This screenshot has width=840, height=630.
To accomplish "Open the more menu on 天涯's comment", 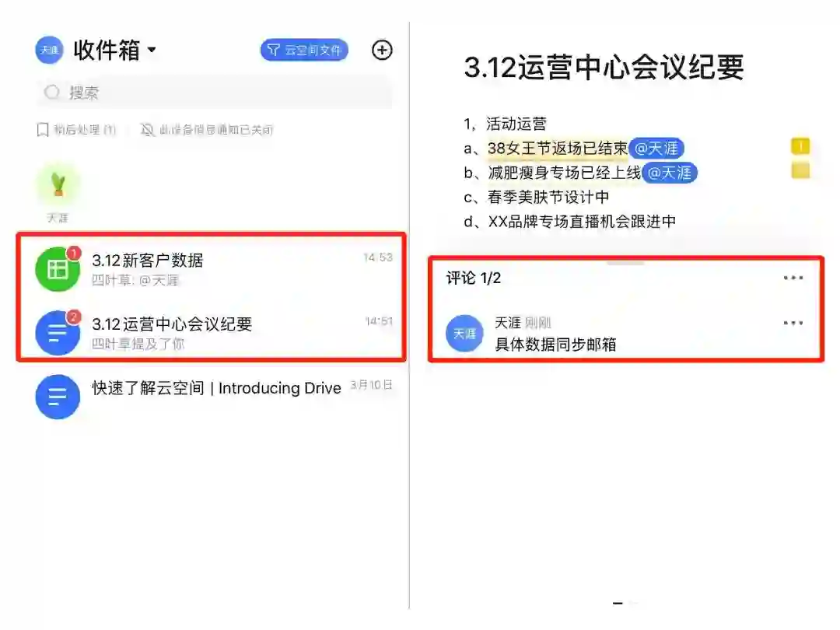I will pyautogui.click(x=793, y=323).
